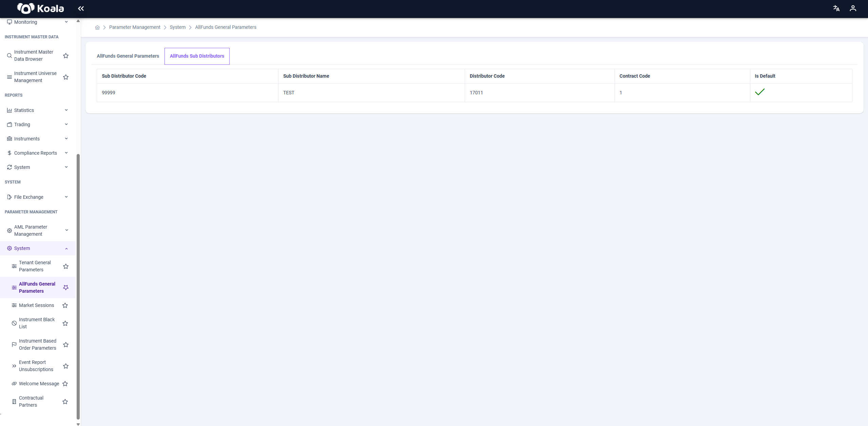Click the Sub Distributor Code column header
This screenshot has height=426, width=868.
click(124, 76)
